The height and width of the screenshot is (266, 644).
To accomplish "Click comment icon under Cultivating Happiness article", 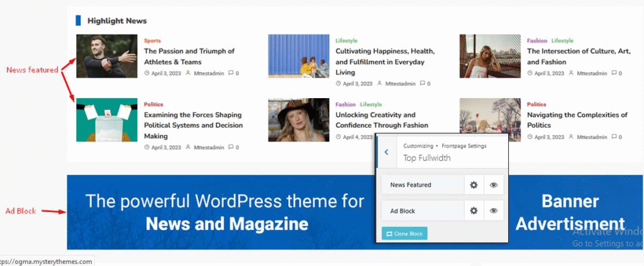I will pos(423,84).
